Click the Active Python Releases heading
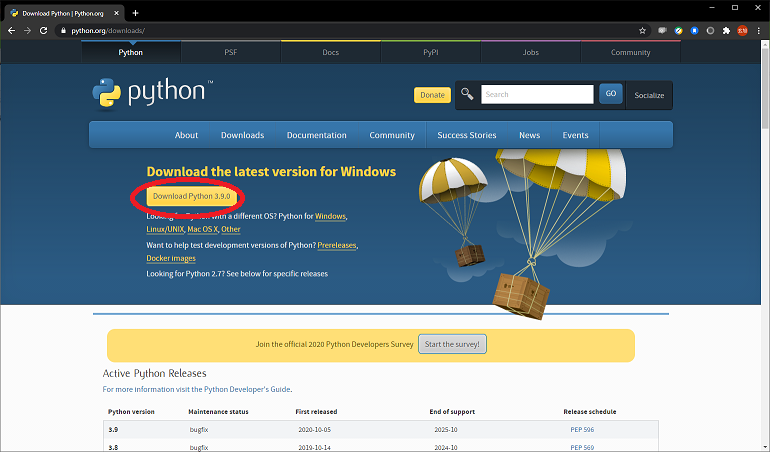Screen dimensions: 770x452 pos(154,373)
